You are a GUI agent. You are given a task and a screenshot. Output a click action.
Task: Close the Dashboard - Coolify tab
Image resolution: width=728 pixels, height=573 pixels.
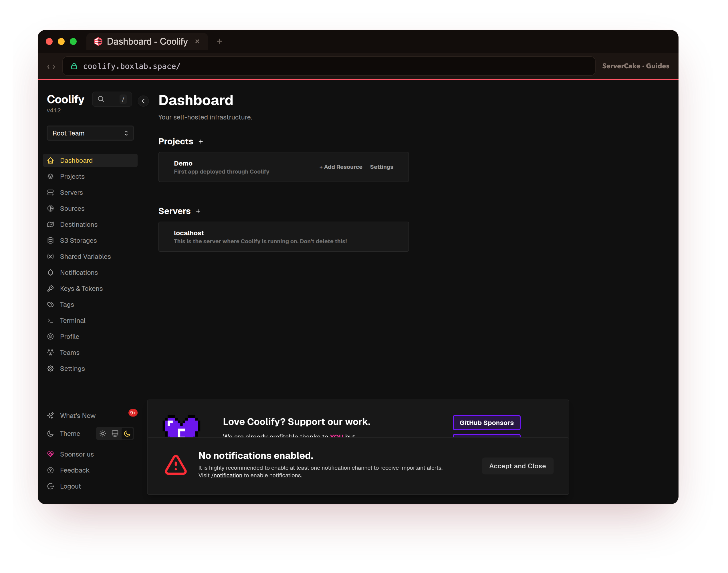click(x=197, y=41)
